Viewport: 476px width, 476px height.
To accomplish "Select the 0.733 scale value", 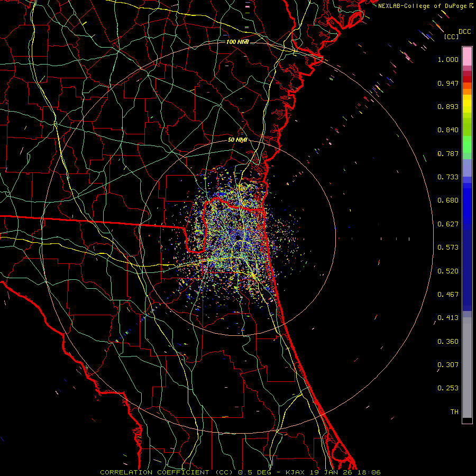I will (x=448, y=177).
